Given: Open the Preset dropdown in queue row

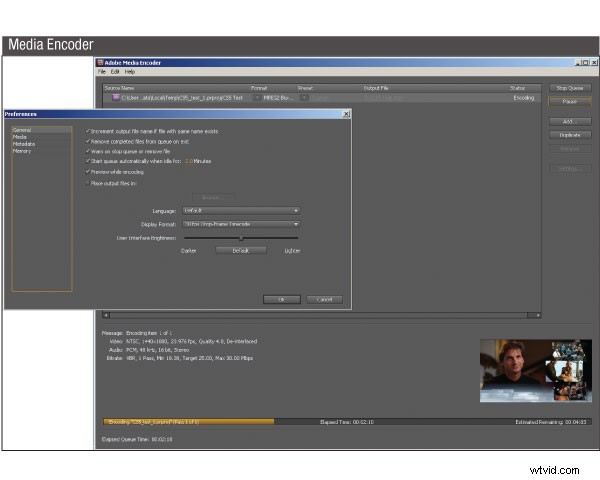Looking at the screenshot, I should (x=304, y=98).
